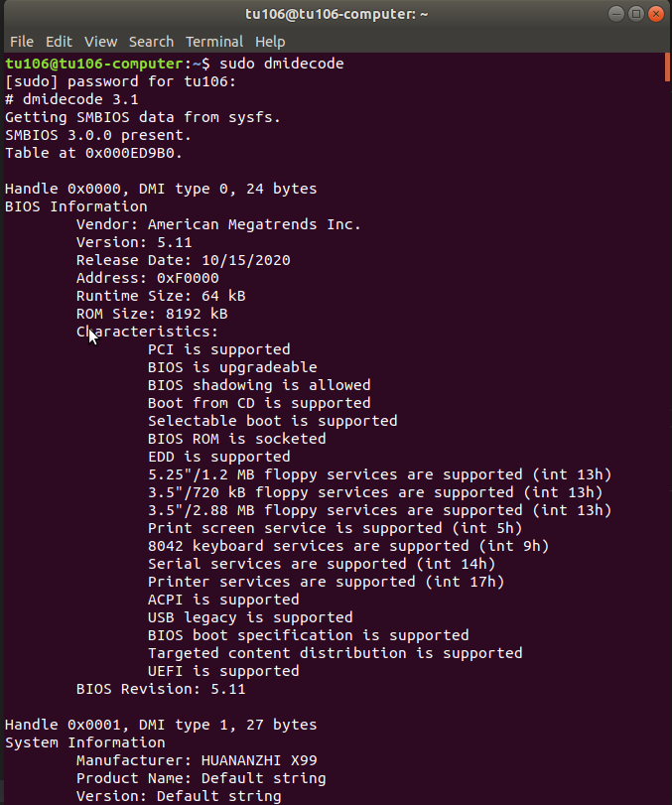This screenshot has height=805, width=672.
Task: Click the Vendor American Megatrends line
Action: coord(218,224)
